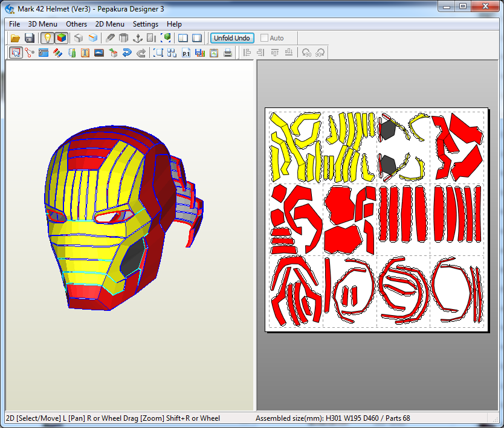Click the Pepakura app icon in the title bar

(10, 8)
